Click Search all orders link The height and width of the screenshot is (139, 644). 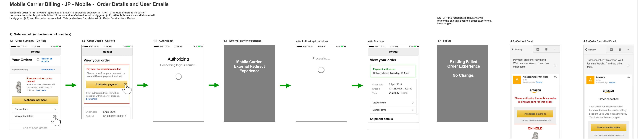47,60
